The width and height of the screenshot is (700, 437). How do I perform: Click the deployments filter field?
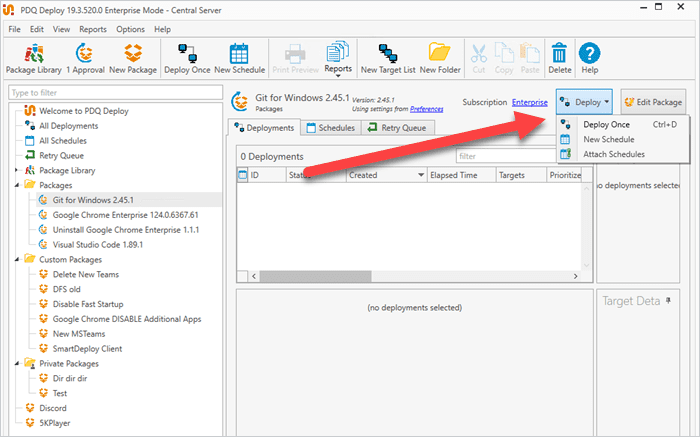(x=506, y=156)
